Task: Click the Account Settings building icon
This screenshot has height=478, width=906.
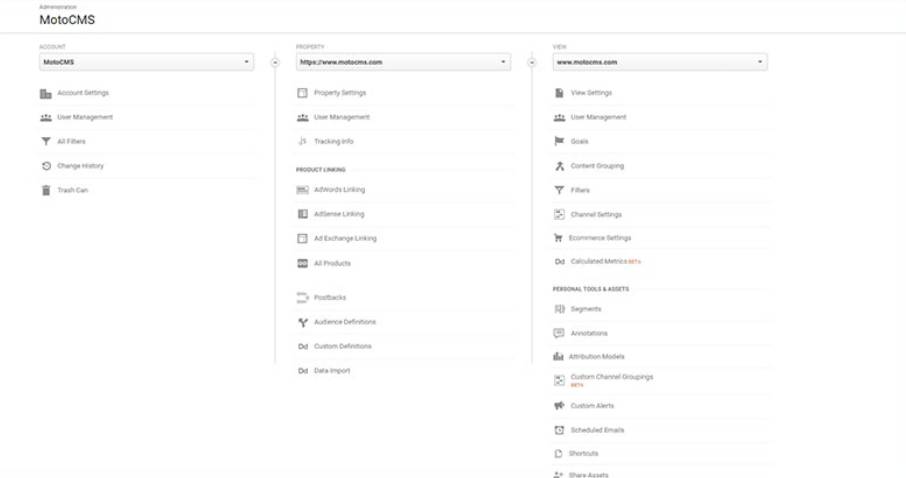Action: 46,94
